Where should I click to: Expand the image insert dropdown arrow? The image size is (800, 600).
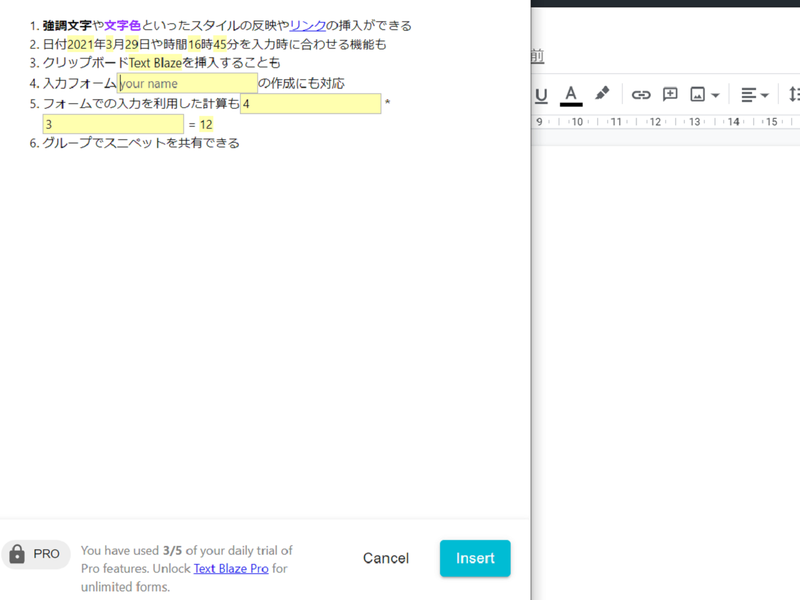tap(714, 94)
